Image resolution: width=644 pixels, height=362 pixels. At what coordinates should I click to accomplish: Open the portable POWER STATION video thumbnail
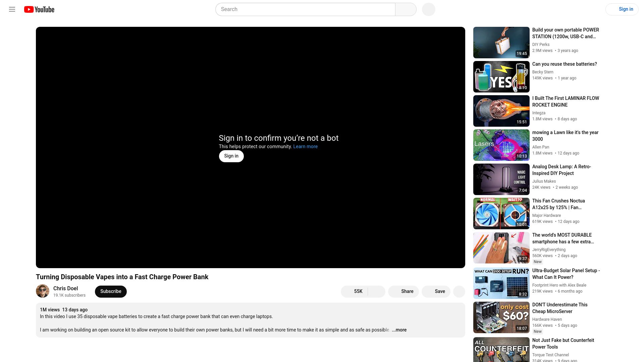(x=501, y=43)
